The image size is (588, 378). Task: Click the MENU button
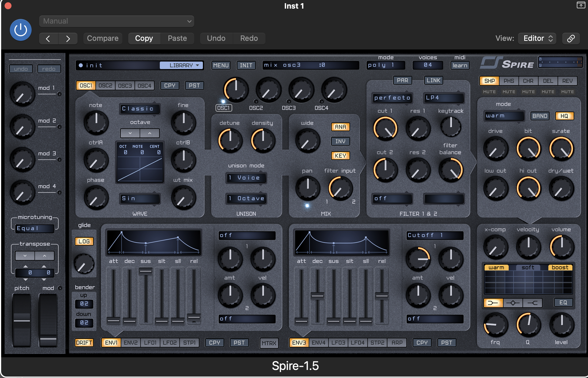pos(221,65)
